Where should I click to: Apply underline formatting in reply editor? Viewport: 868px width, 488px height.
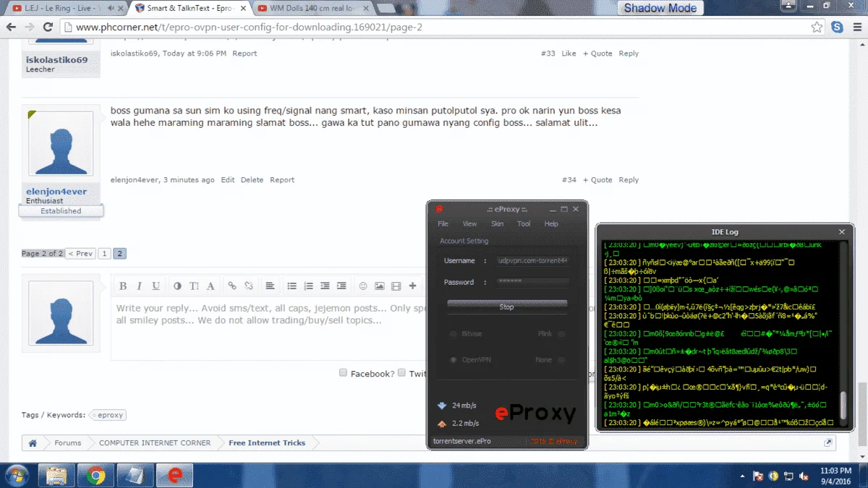[156, 286]
